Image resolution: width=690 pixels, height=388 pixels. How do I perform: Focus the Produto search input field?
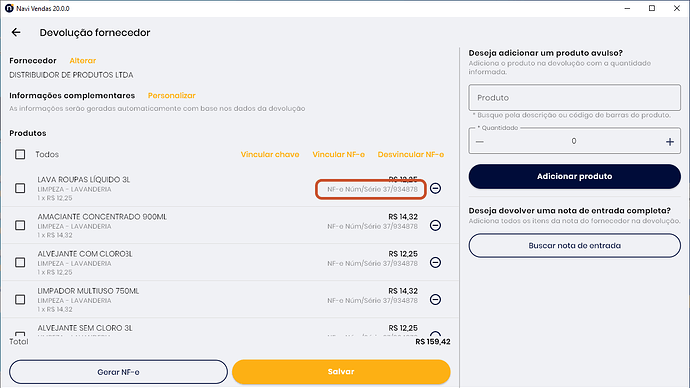pyautogui.click(x=574, y=98)
